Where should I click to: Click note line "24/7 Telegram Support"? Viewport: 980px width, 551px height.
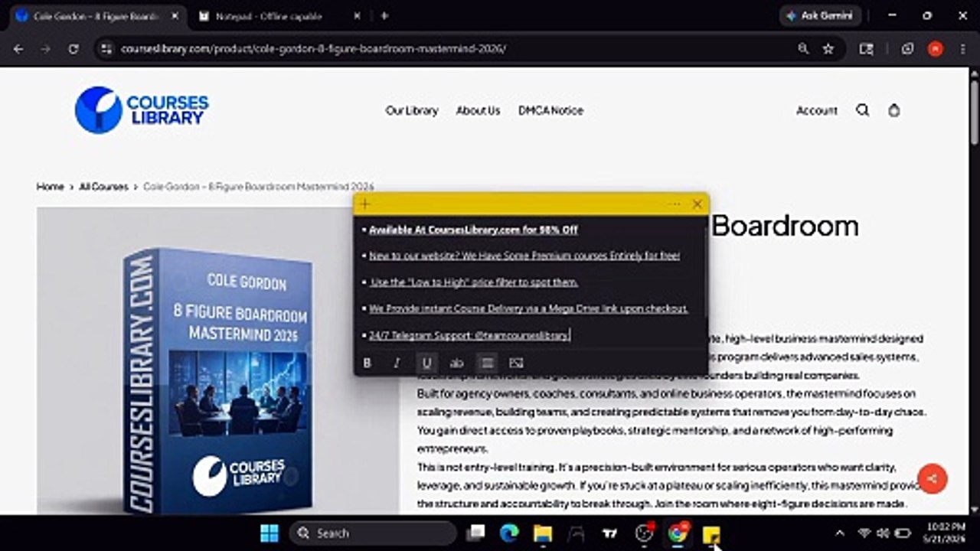[x=469, y=335]
